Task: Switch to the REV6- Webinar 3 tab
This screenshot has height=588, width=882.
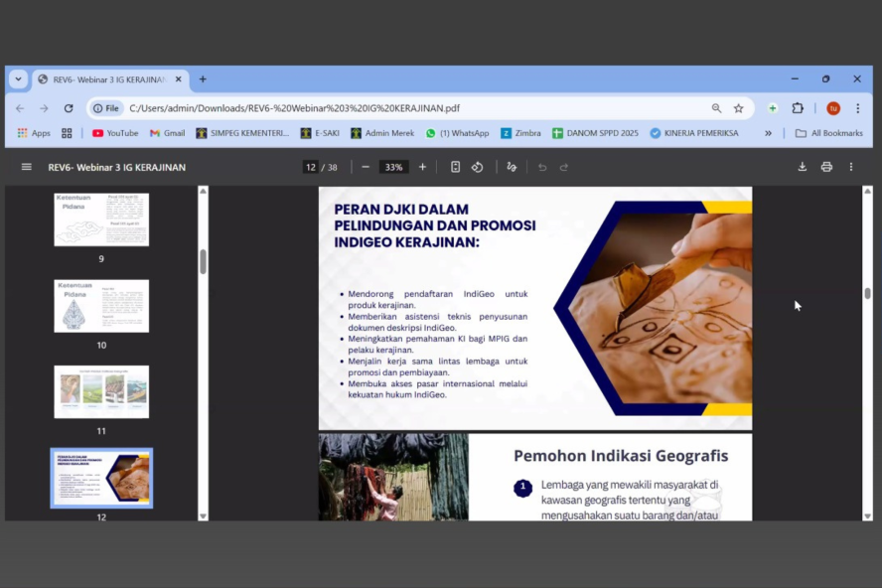Action: pos(107,79)
